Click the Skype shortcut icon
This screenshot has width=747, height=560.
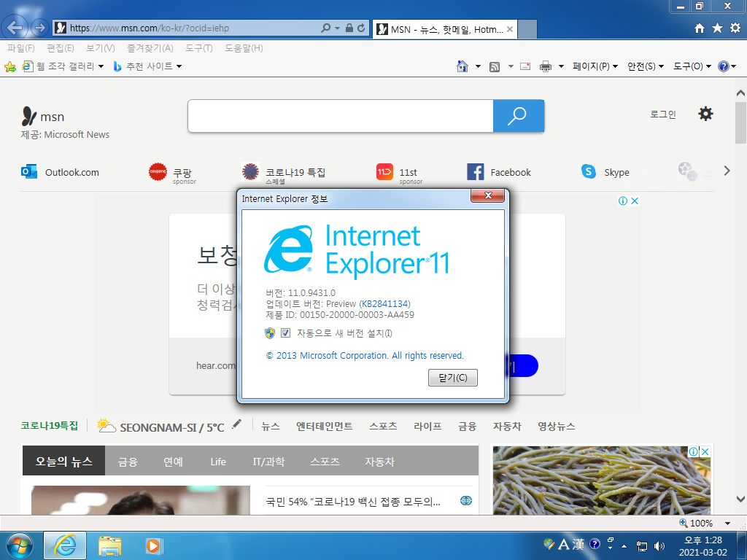(x=589, y=171)
